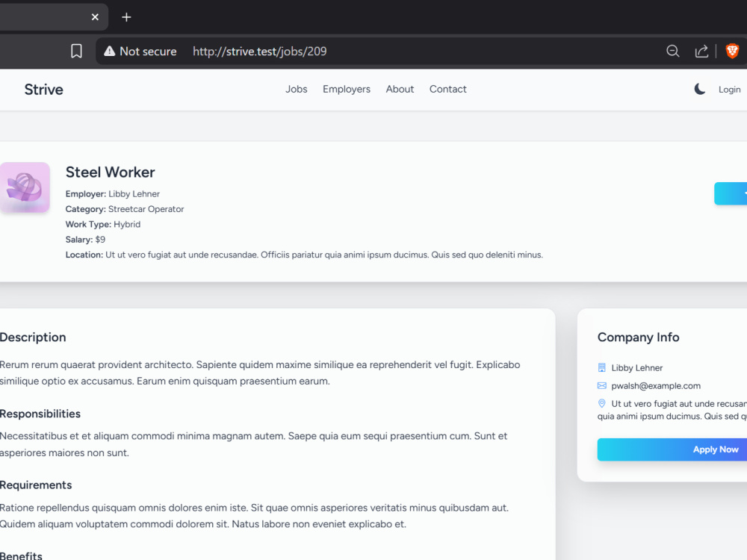Screen dimensions: 747x560
Task: Click the purple employer logo thumbnail
Action: click(25, 187)
